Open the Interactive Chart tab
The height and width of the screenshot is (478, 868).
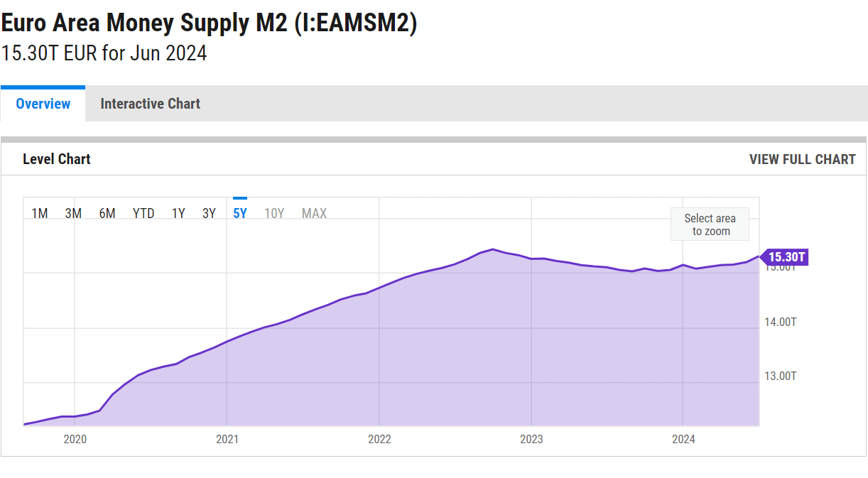pos(150,104)
